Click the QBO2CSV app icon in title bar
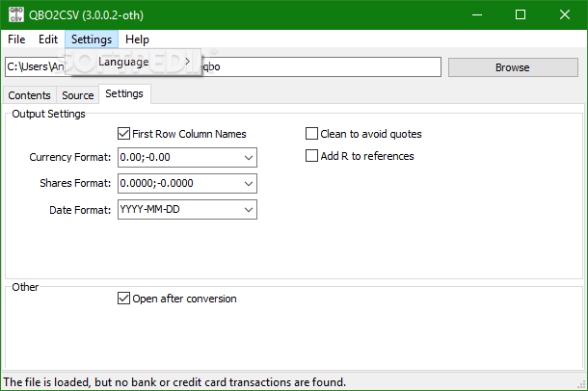 coord(16,14)
